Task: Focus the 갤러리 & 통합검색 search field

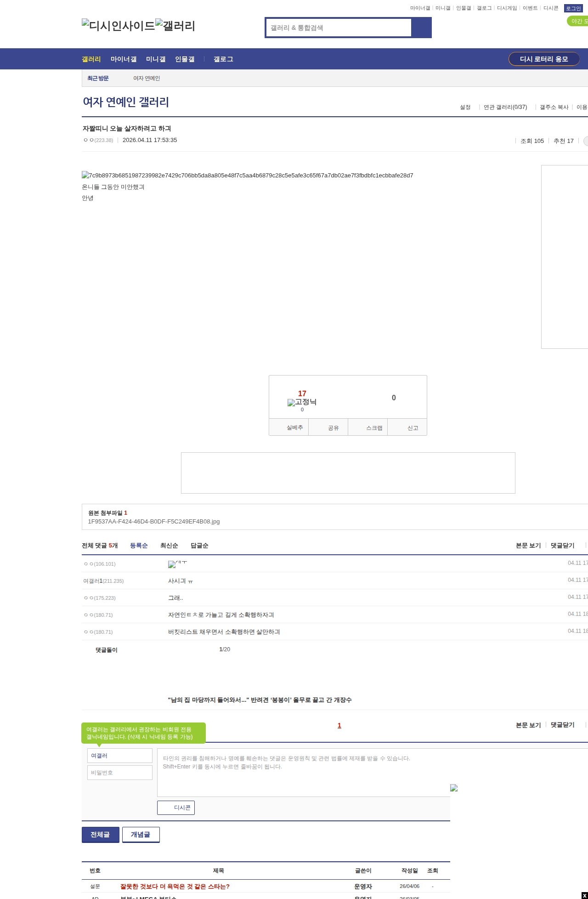Action: click(x=339, y=28)
